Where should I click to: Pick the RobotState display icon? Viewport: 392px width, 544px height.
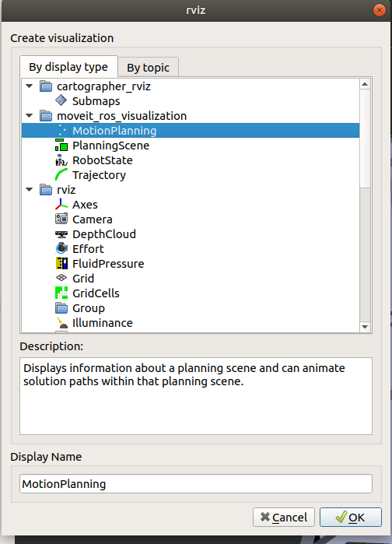point(61,160)
